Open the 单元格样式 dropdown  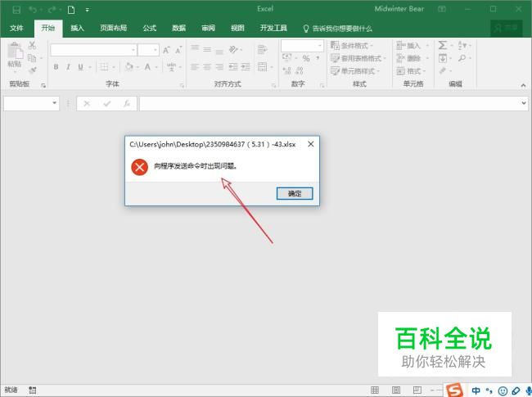355,71
